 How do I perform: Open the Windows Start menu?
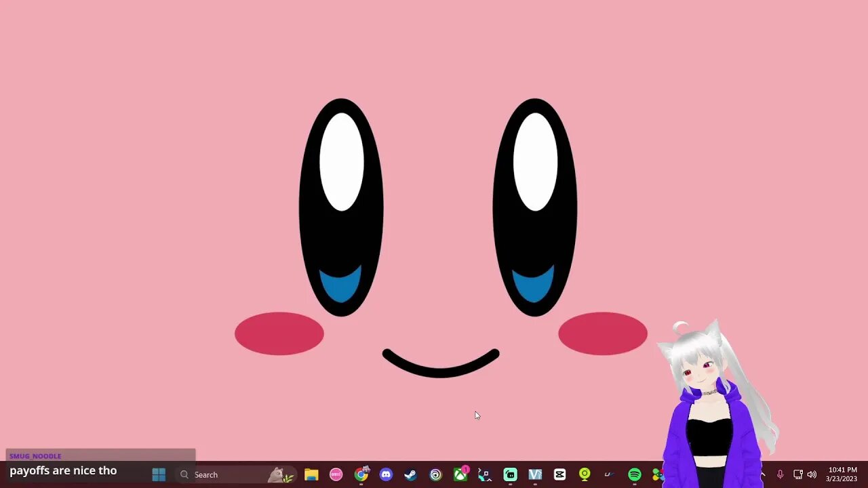coord(159,475)
